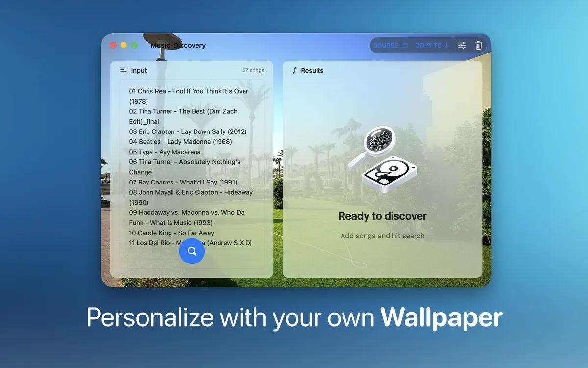Open settings with the sliders icon

(x=462, y=45)
